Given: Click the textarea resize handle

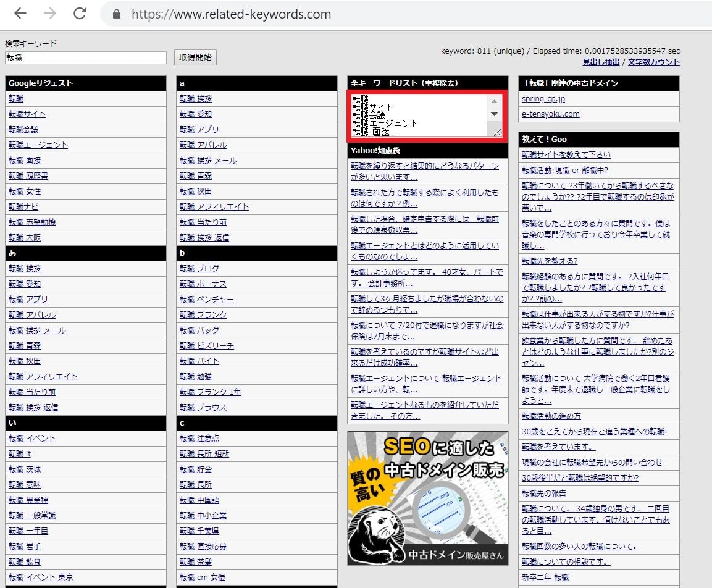Looking at the screenshot, I should click(497, 132).
